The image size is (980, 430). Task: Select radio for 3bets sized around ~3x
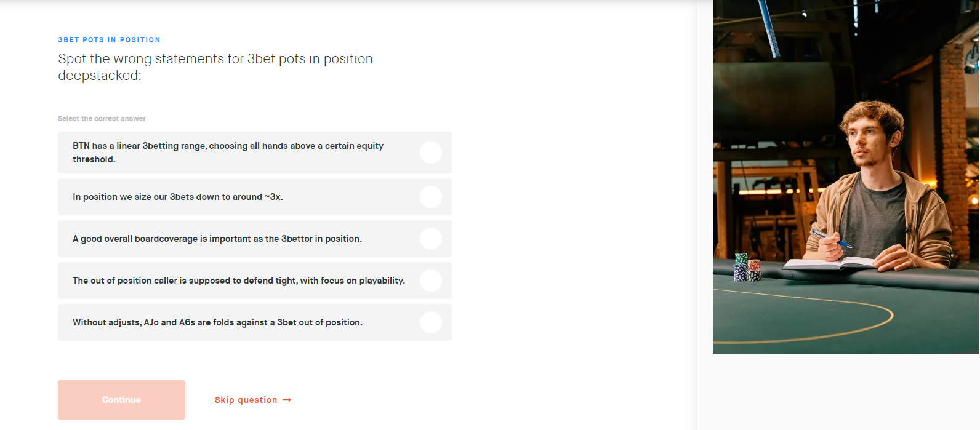click(x=431, y=197)
